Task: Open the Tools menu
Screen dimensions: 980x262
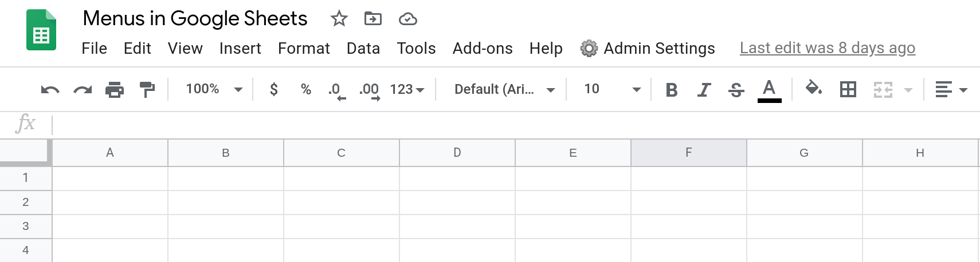Action: click(416, 48)
